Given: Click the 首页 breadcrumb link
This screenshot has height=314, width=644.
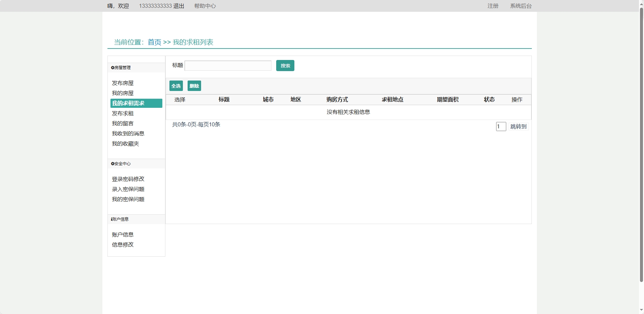Looking at the screenshot, I should (x=154, y=42).
